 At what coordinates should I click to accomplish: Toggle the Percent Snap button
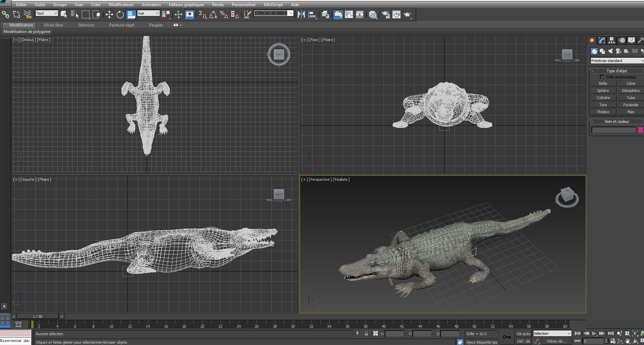[224, 14]
